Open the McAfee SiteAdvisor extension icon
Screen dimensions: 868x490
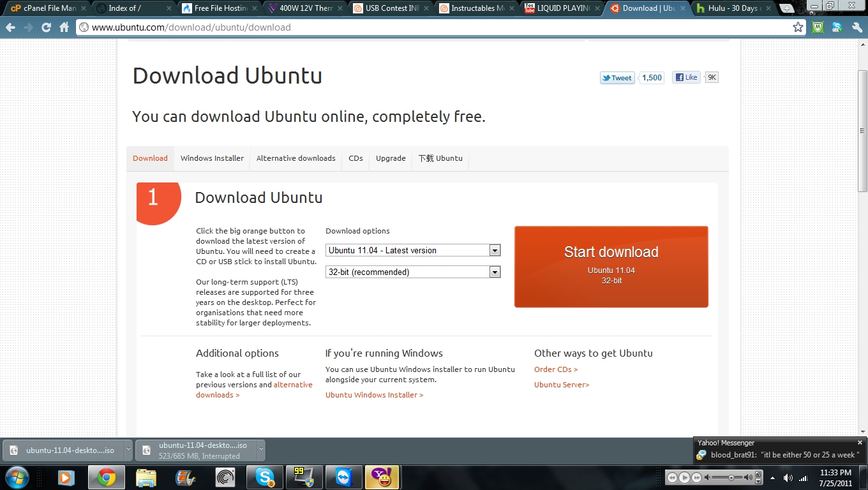click(818, 27)
